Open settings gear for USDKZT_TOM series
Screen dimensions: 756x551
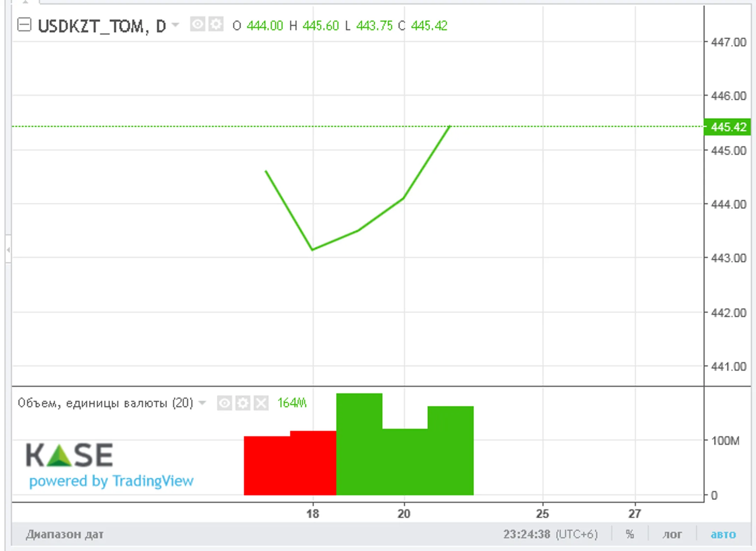click(x=216, y=25)
